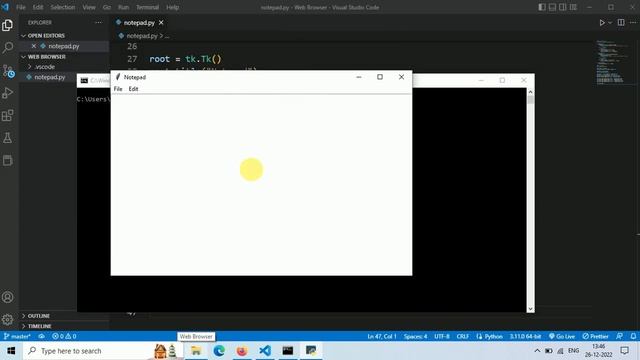640x360 pixels.
Task: Open Microsoft Edge from taskbar
Action: (x=219, y=351)
